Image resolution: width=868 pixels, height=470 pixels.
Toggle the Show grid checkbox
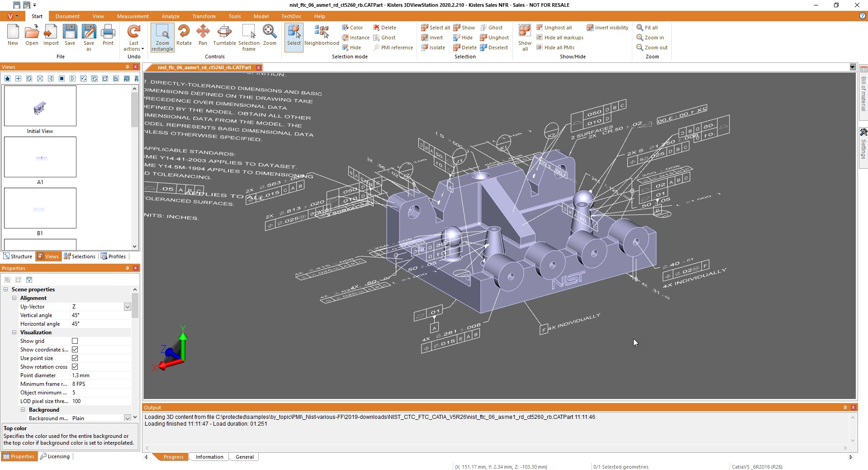click(75, 341)
